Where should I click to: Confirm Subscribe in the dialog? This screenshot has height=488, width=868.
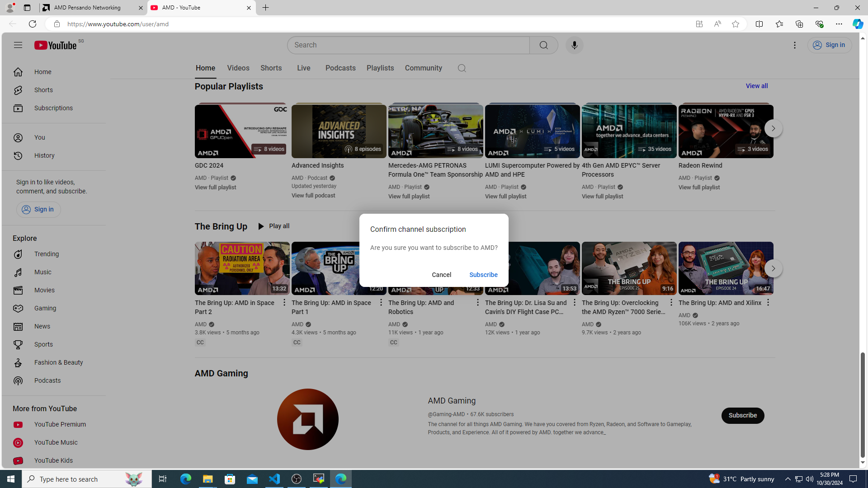(x=483, y=275)
